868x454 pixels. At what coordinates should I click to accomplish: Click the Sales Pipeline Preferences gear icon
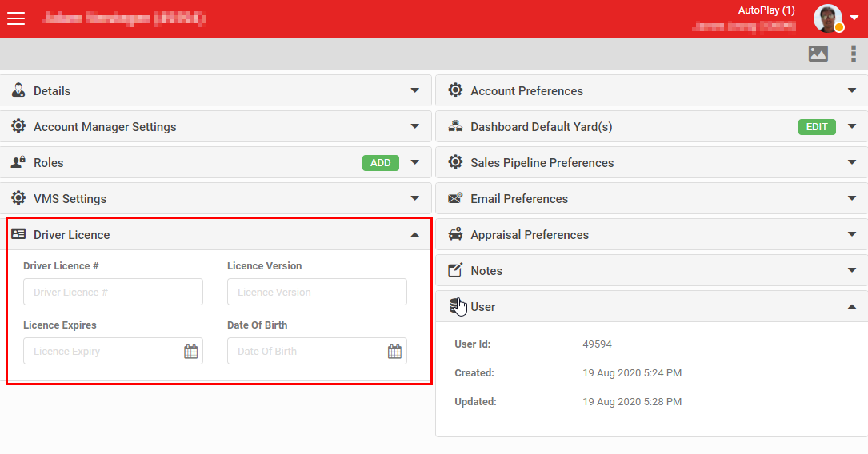pos(455,162)
